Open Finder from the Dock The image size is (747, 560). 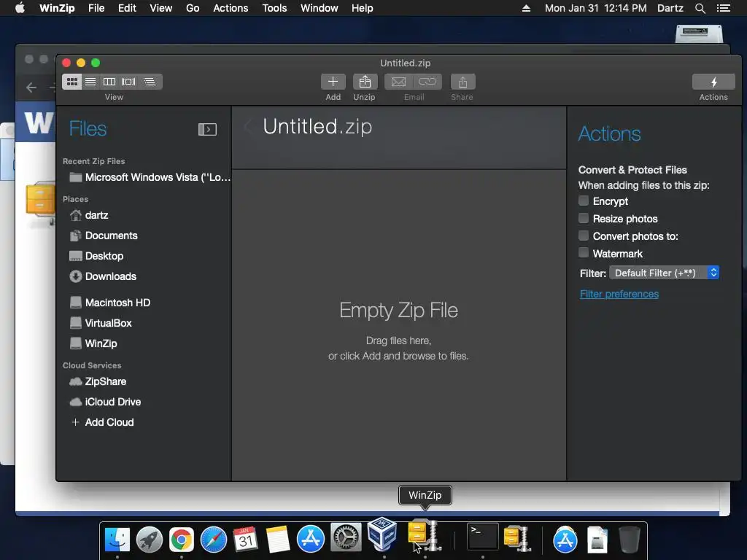tap(117, 540)
